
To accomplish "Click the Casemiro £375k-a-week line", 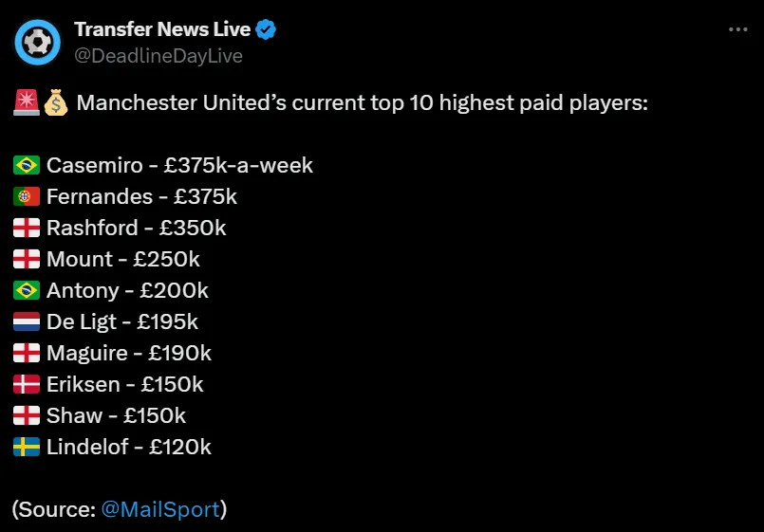I will [x=179, y=166].
